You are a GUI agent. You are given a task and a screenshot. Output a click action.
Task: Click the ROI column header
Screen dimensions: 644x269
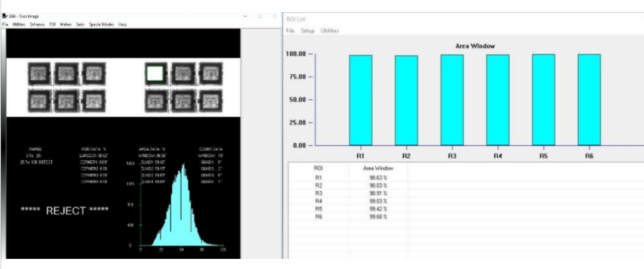click(x=319, y=169)
